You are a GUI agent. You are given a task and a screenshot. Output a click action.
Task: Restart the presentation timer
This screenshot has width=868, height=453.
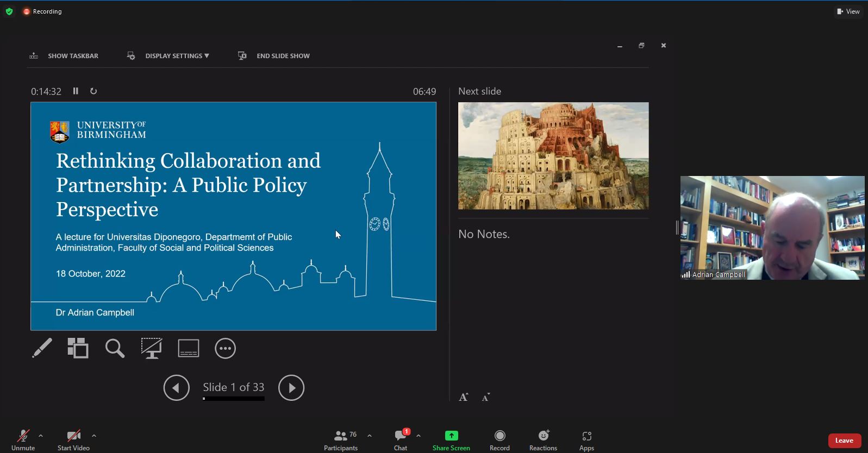[x=93, y=91]
